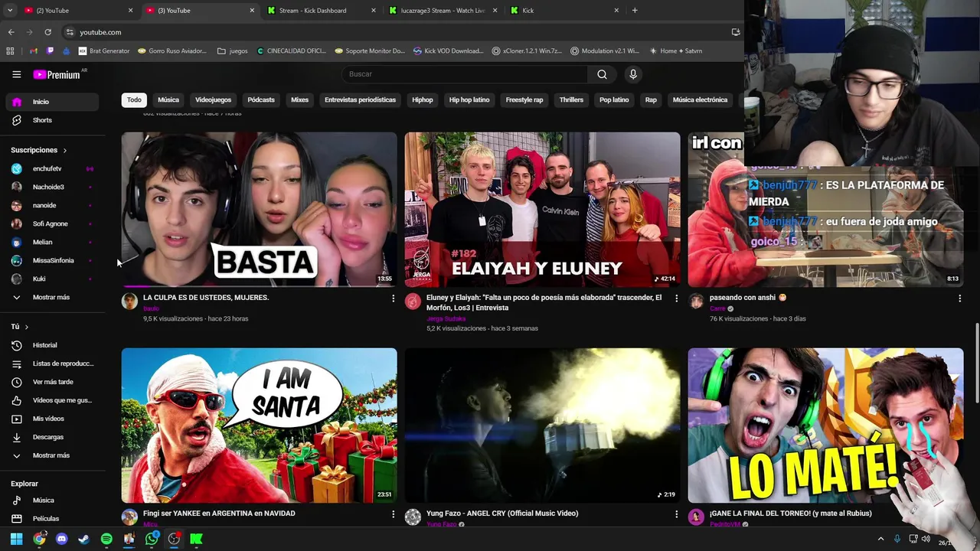Viewport: 980px width, 551px height.
Task: Switch to the Kick tab
Action: (564, 11)
